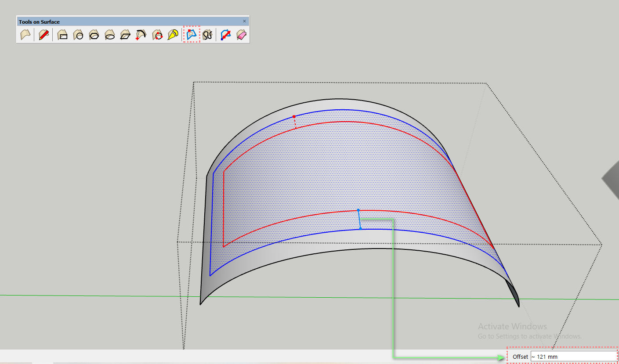Select the Line on Surface tool
619x364 pixels.
tap(25, 35)
